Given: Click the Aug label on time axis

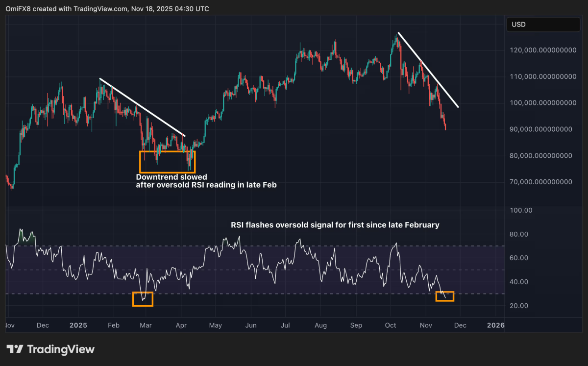Looking at the screenshot, I should click(320, 324).
